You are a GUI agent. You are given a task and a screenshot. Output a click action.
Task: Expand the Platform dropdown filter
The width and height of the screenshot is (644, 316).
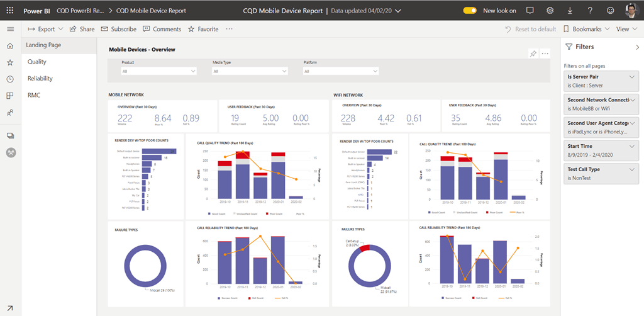pos(341,71)
